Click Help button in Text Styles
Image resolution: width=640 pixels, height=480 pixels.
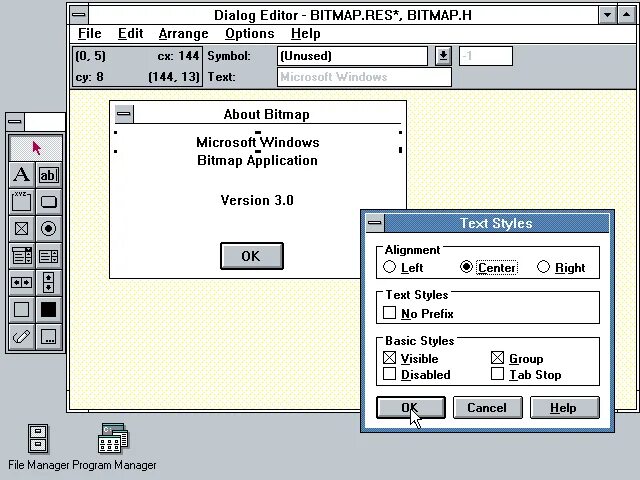[x=564, y=407]
